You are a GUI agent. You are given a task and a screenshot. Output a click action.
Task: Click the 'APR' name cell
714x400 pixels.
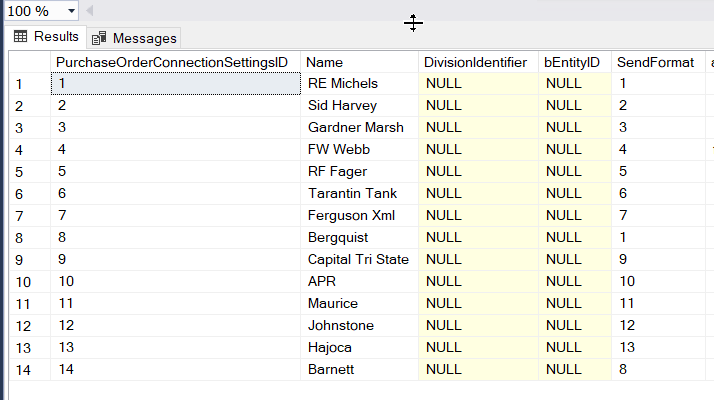pyautogui.click(x=359, y=281)
